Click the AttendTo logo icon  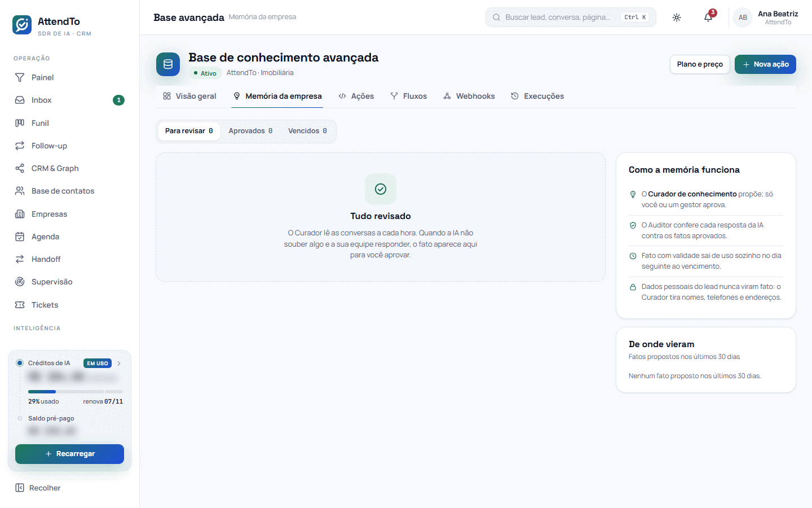click(x=22, y=25)
